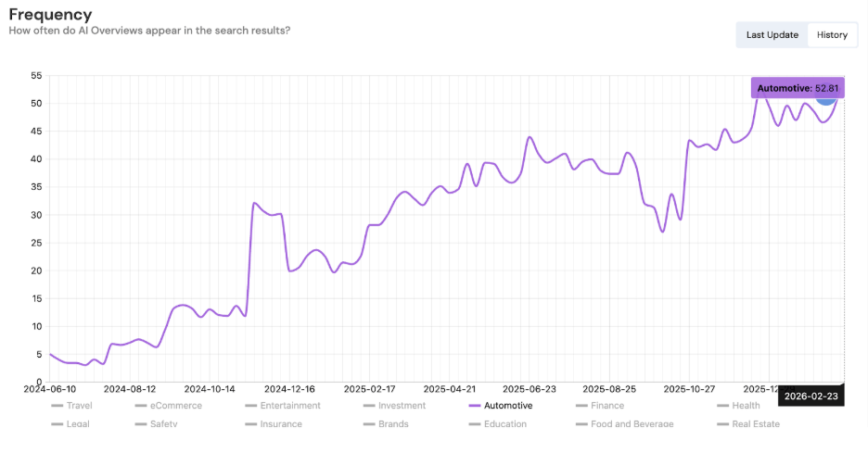Toggle the Brands legend entry
This screenshot has width=868, height=453.
[x=393, y=424]
